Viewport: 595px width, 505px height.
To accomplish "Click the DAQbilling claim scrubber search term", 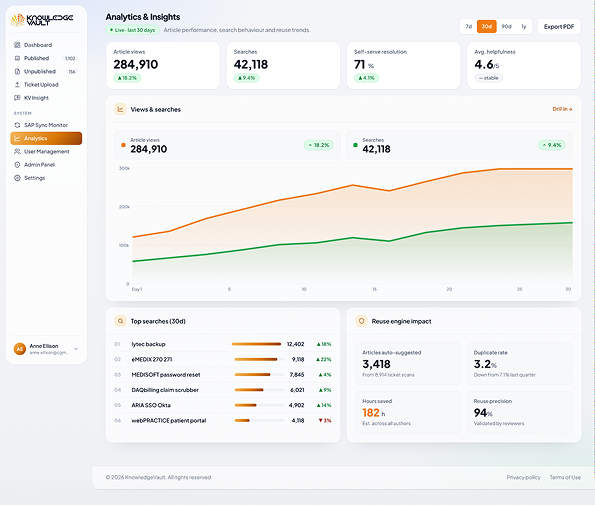I will [165, 390].
